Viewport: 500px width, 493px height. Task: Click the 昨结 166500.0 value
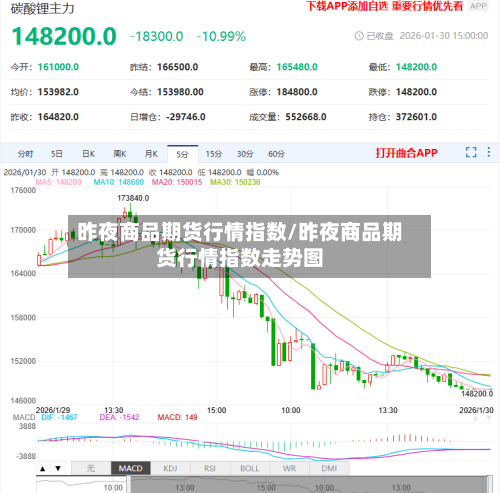[x=178, y=67]
